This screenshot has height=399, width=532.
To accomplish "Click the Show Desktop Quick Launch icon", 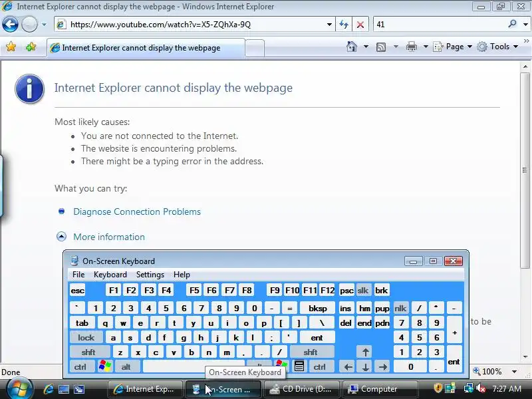I will point(64,389).
